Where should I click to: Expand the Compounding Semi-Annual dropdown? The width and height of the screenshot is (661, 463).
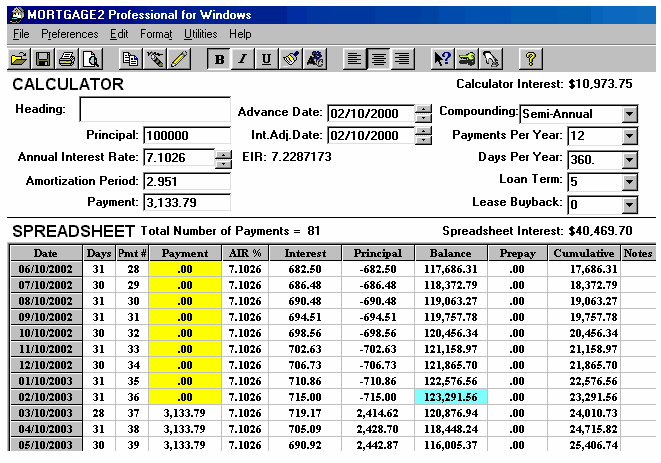(x=629, y=113)
